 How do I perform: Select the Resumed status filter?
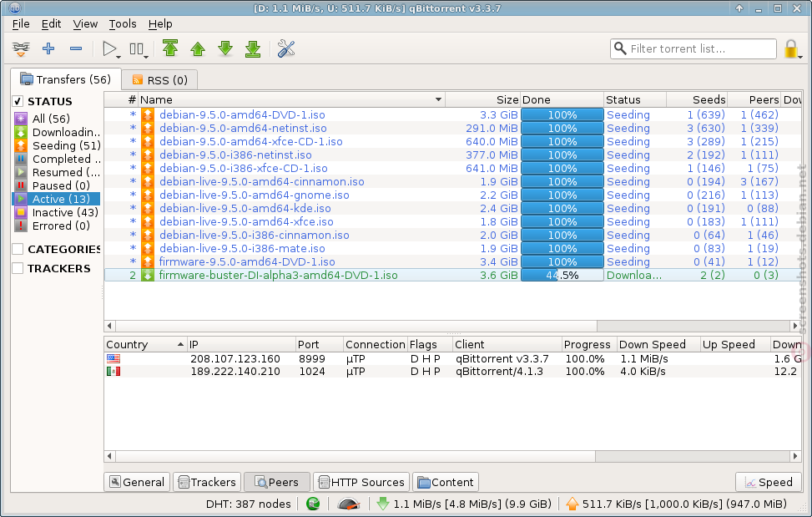click(x=58, y=173)
